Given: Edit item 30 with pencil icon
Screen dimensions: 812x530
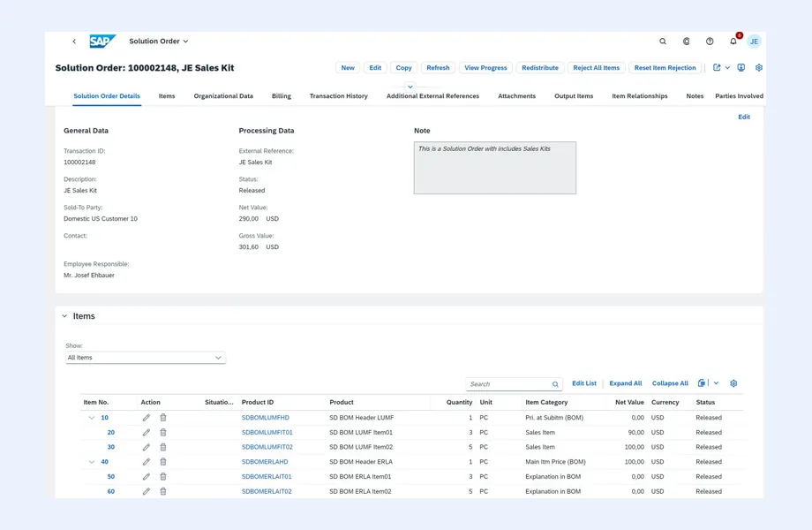Looking at the screenshot, I should (146, 447).
